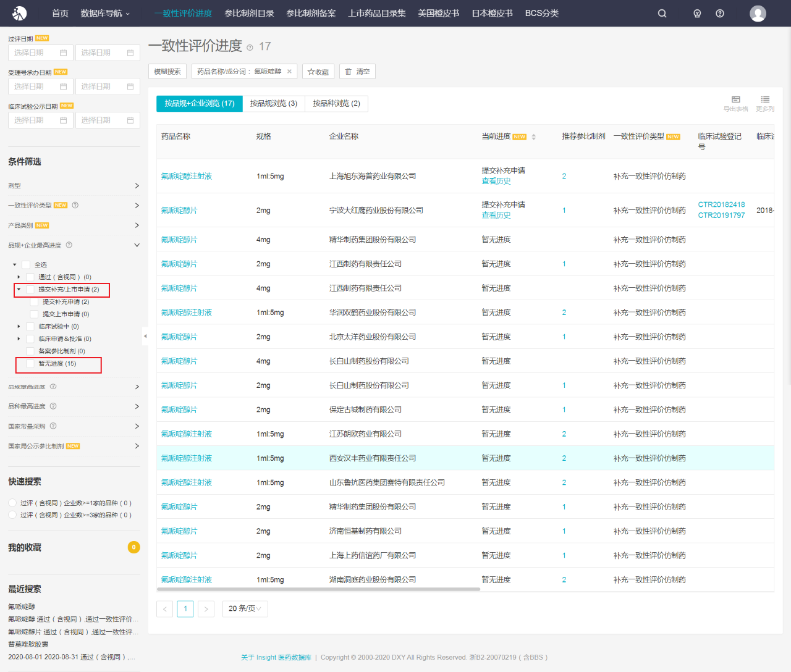
Task: Click the favorites count badge
Action: (x=133, y=547)
